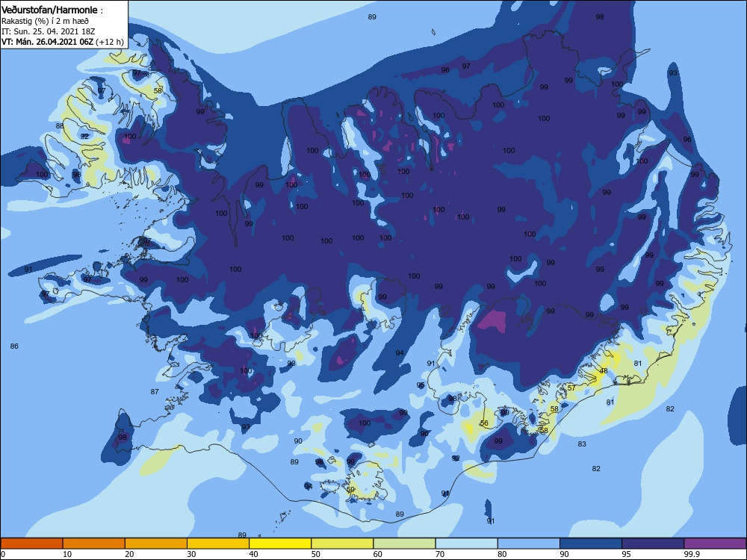Select the 95–99.9 navy legend swatch

point(653,544)
